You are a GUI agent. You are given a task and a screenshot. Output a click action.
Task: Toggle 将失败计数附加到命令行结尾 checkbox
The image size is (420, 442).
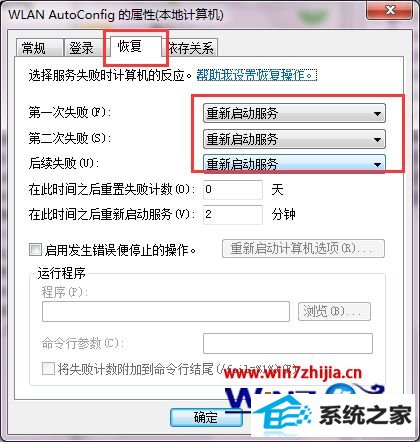point(48,369)
